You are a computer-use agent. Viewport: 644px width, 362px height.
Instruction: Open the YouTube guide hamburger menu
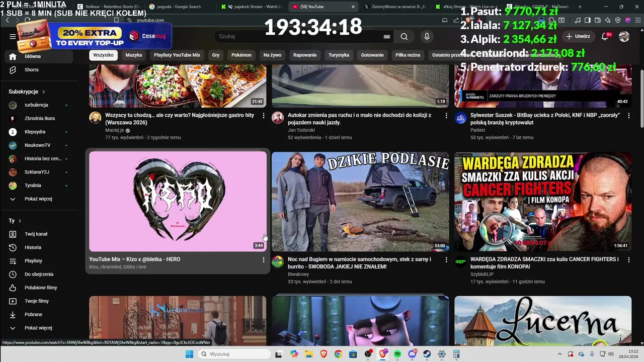pos(13,36)
